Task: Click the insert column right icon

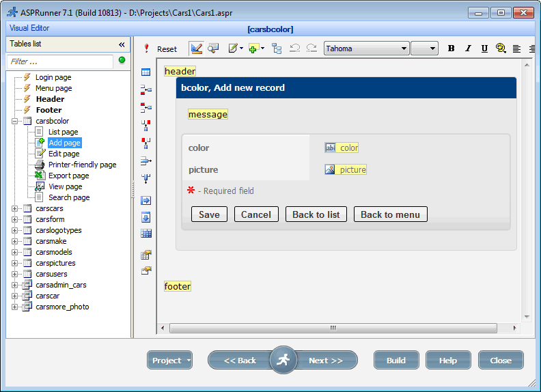Action: point(146,143)
